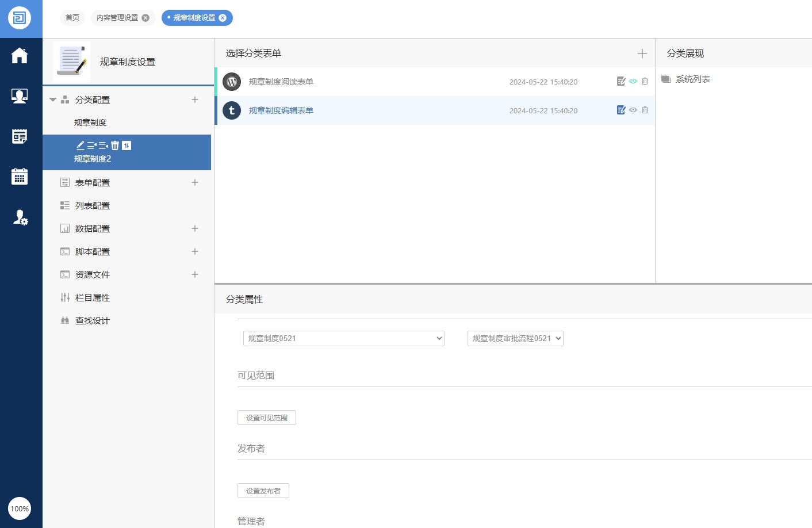812x528 pixels.
Task: Click the edit-form toggle icon for 规章制度阅读表单
Action: pyautogui.click(x=621, y=82)
